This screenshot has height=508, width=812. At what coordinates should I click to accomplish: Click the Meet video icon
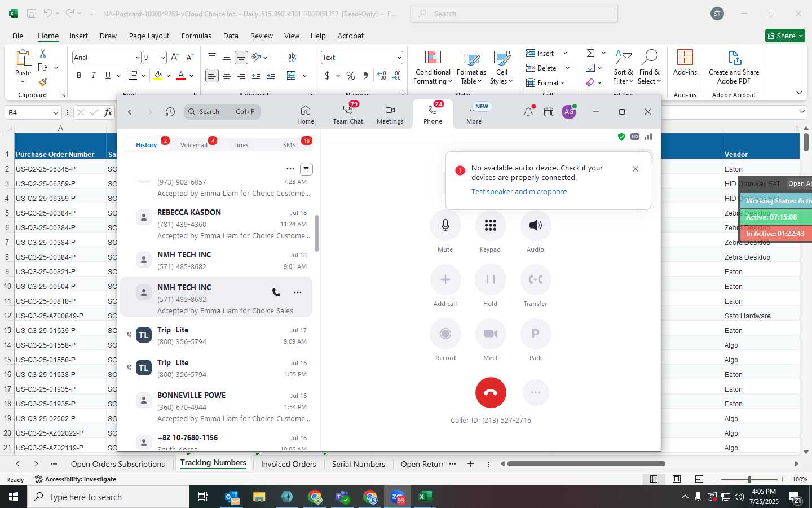pyautogui.click(x=490, y=334)
